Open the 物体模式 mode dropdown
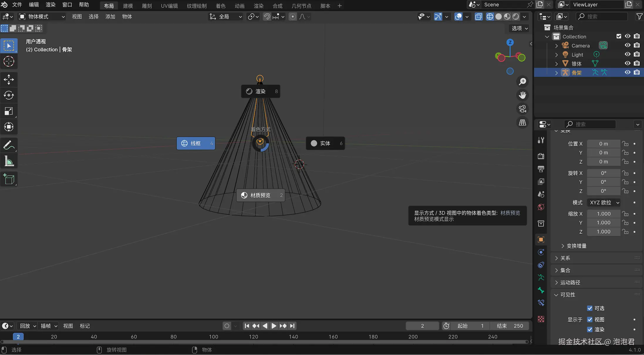Viewport: 644px width, 355px height. click(42, 17)
